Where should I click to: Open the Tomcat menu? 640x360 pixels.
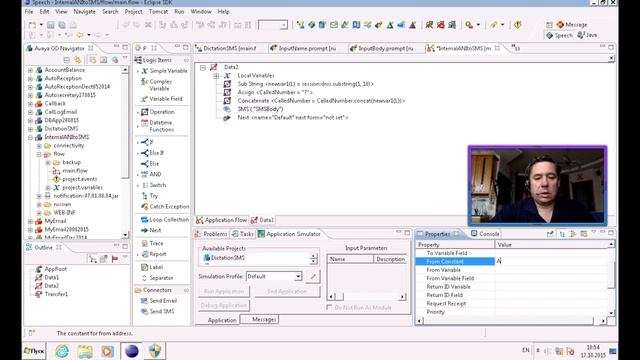[x=158, y=12]
